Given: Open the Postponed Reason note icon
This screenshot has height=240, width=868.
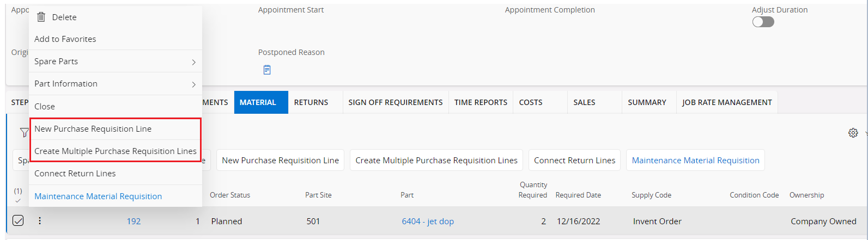Looking at the screenshot, I should (x=267, y=70).
